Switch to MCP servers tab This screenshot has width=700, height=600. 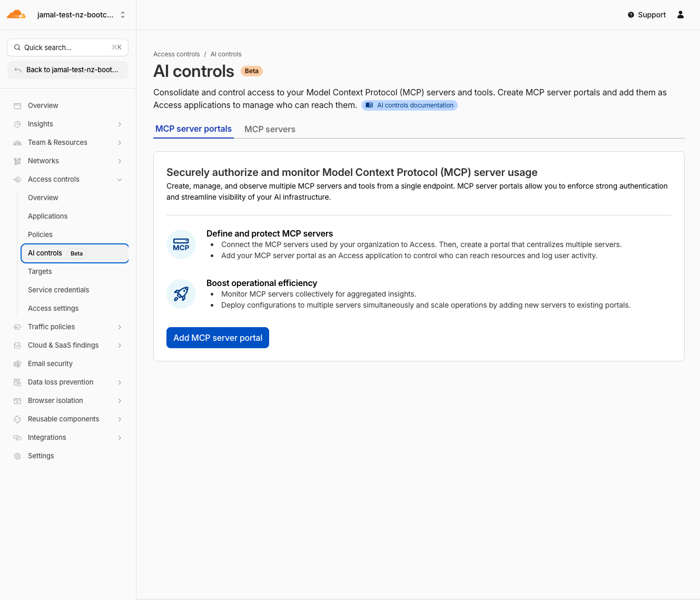click(x=270, y=129)
